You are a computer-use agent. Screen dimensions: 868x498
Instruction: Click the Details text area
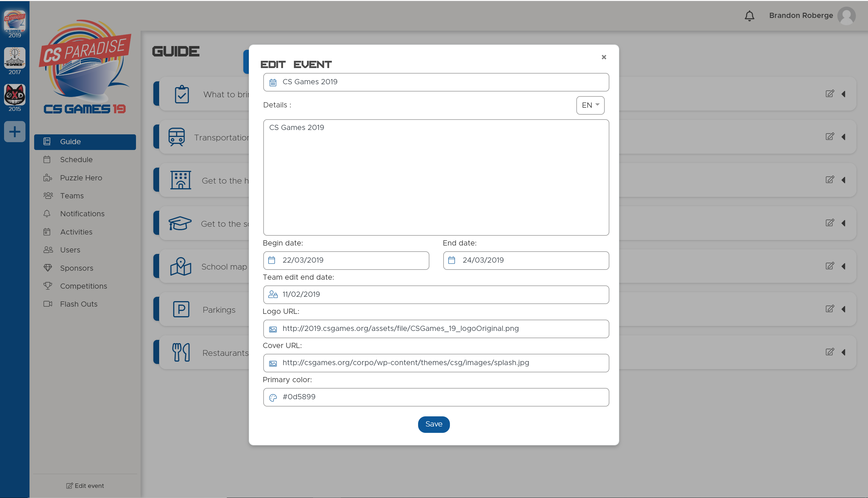click(436, 177)
